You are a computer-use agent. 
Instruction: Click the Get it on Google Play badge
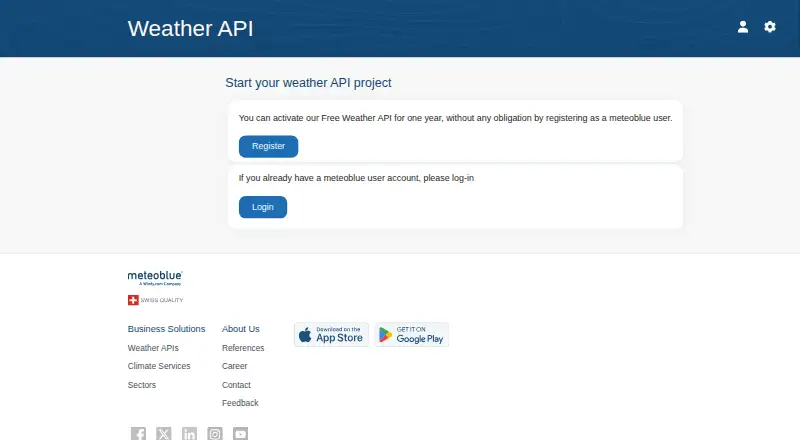[x=412, y=335]
